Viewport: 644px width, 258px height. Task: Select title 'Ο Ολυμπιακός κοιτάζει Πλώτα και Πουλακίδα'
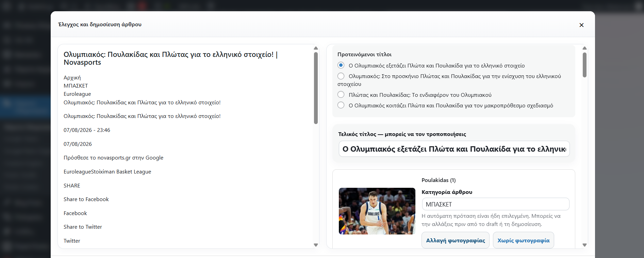341,105
